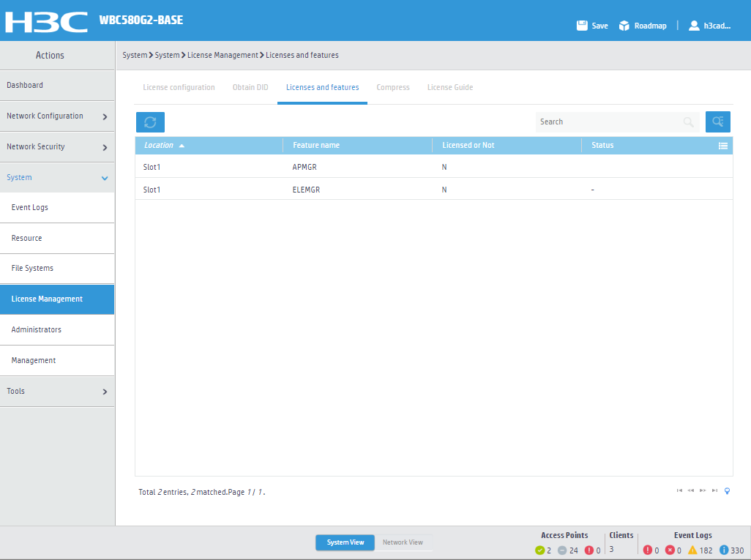Open the advanced search icon button
This screenshot has width=751, height=560.
(717, 122)
